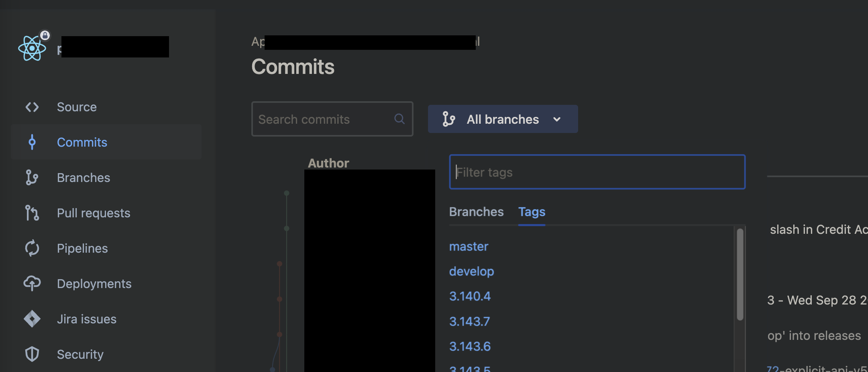Click the Security shield icon
Image resolution: width=868 pixels, height=372 pixels.
(32, 354)
